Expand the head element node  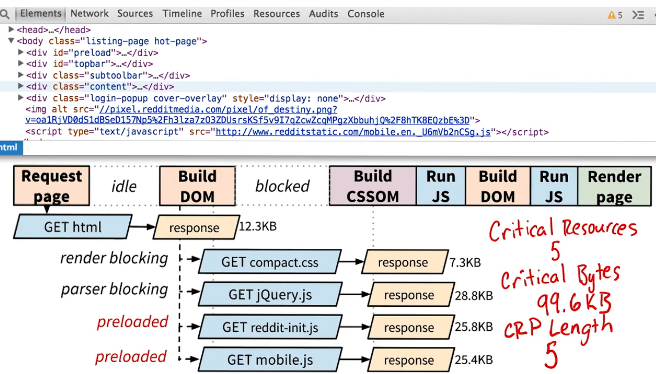(11, 29)
